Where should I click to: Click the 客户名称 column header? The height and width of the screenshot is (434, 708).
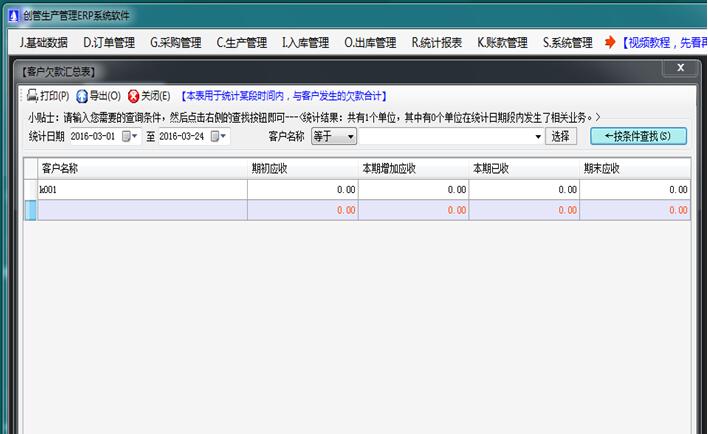(x=60, y=168)
